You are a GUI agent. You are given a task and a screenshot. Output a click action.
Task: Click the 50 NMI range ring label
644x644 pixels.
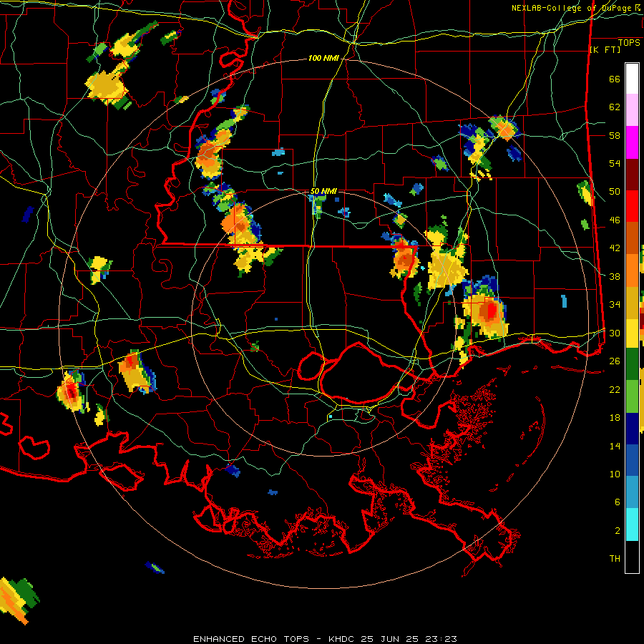pos(323,191)
